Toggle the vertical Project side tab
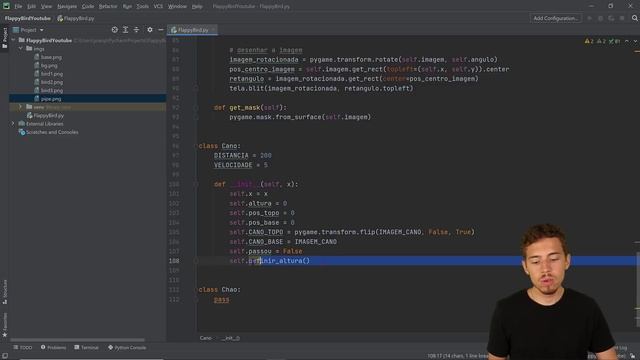This screenshot has height=360, width=640. (5, 38)
